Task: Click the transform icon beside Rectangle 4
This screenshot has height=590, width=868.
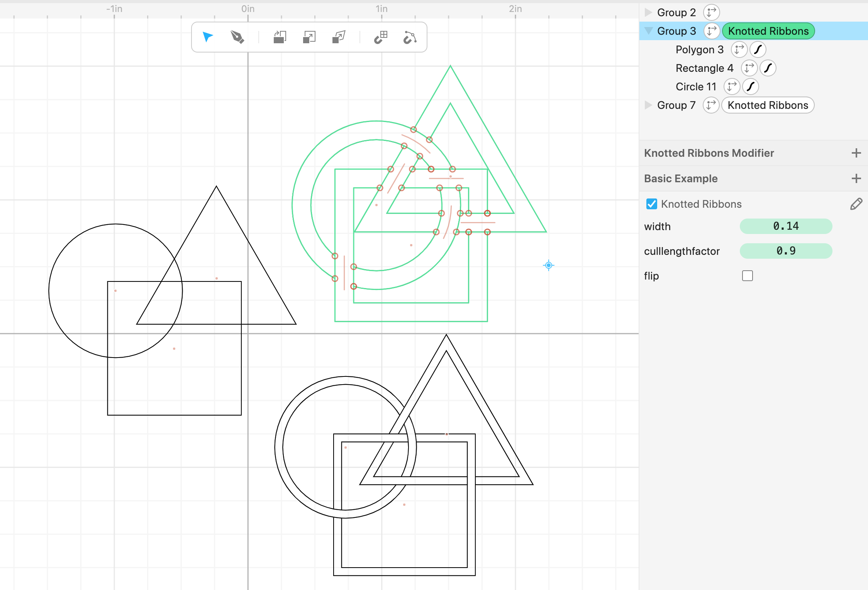Action: 749,68
